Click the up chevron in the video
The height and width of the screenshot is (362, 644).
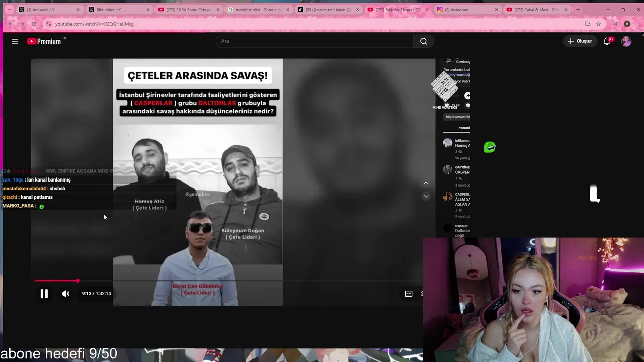tap(426, 183)
